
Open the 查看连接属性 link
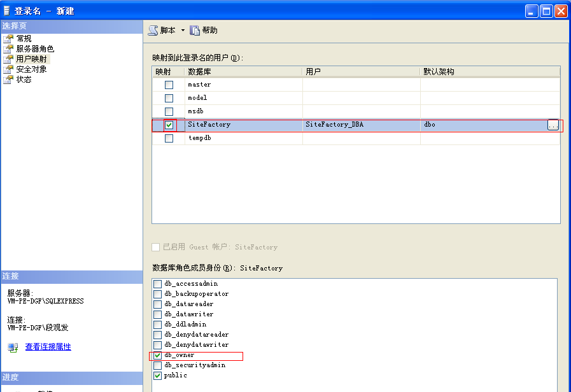[x=48, y=347]
